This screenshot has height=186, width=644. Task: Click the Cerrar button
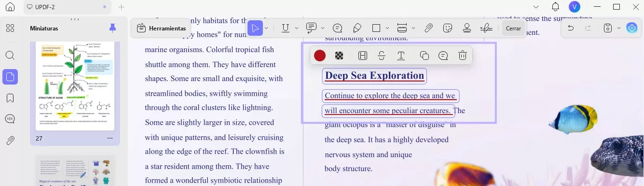pos(513,28)
